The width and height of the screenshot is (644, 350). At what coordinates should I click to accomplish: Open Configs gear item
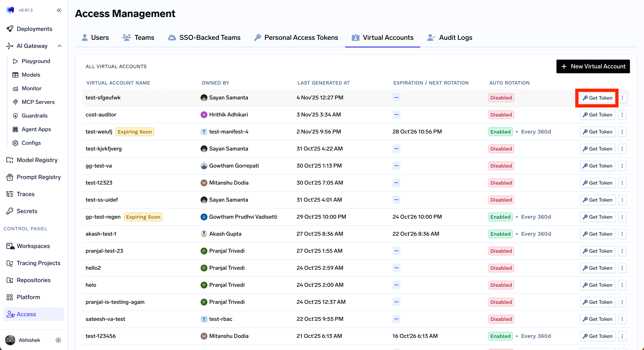(x=31, y=143)
